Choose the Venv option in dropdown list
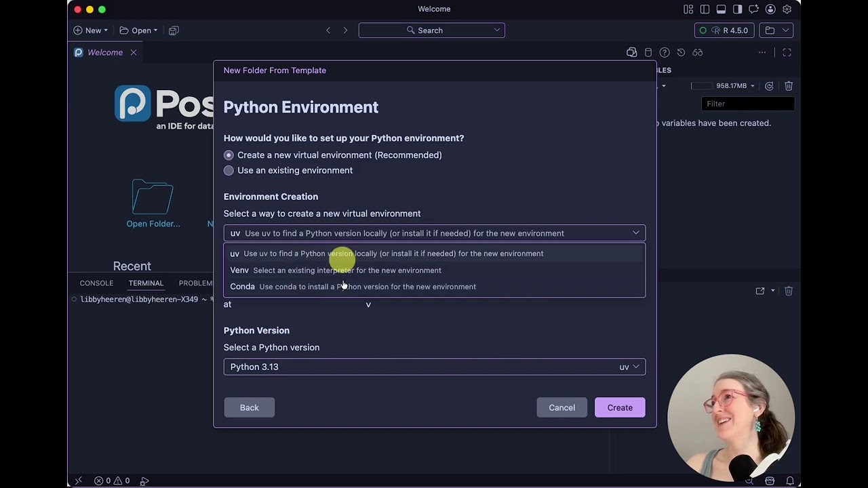 (434, 270)
